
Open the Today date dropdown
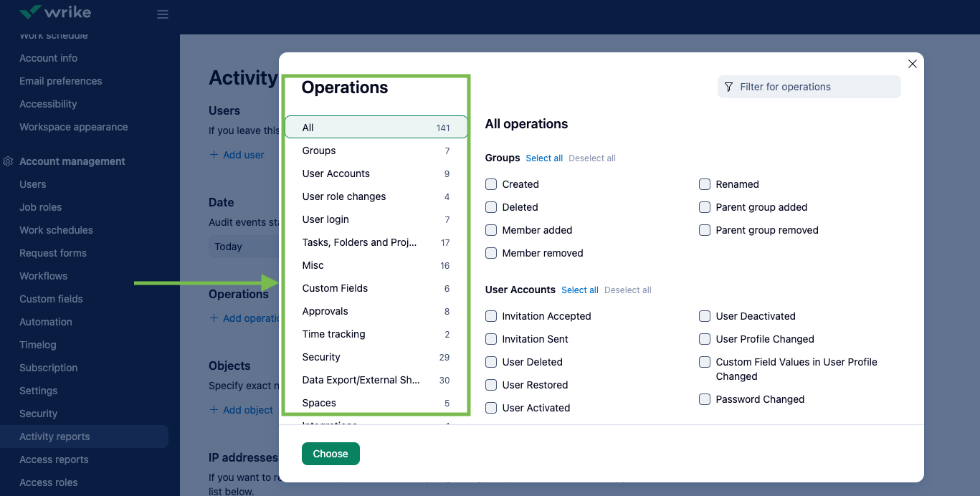tap(244, 247)
